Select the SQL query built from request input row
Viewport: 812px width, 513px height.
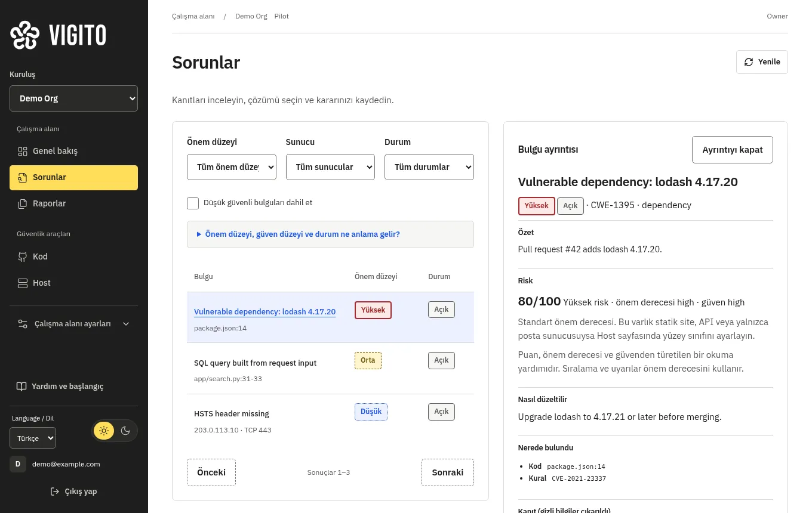pyautogui.click(x=330, y=369)
